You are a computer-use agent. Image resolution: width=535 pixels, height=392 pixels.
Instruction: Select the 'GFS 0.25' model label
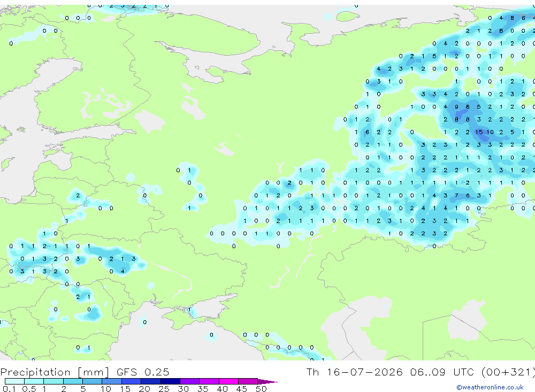pyautogui.click(x=143, y=372)
